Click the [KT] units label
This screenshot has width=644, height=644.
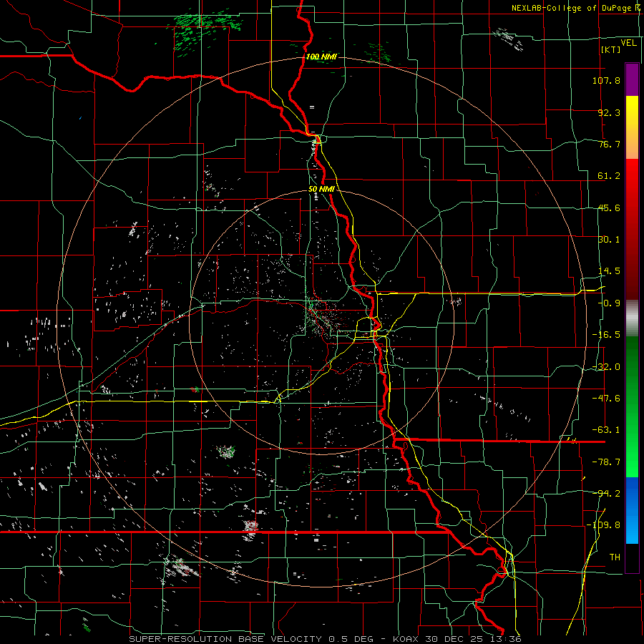(611, 49)
